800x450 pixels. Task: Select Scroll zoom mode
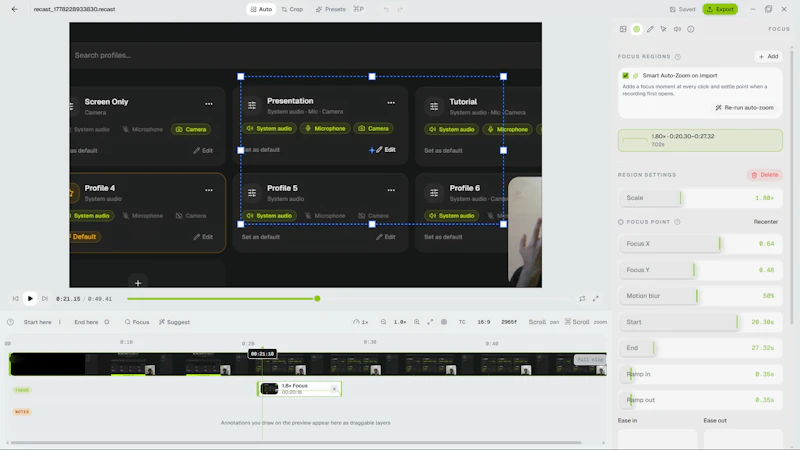pos(585,322)
